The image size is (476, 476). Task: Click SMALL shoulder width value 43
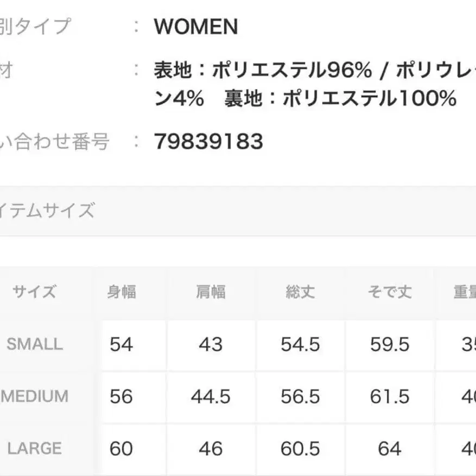(211, 345)
